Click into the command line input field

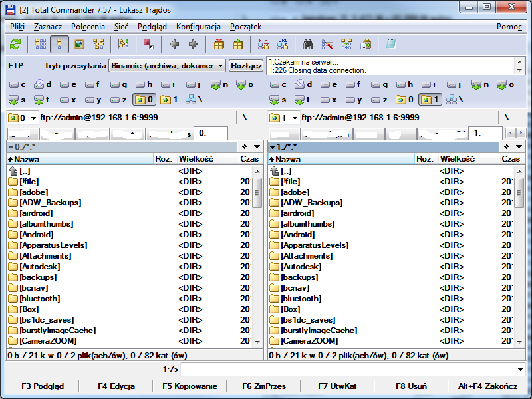point(348,370)
